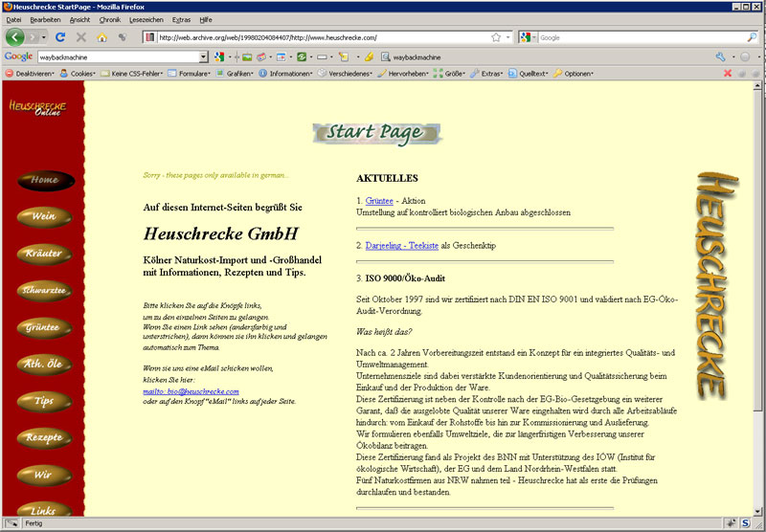Click the red X icon on developer toolbar
766x532 pixels.
[x=728, y=74]
